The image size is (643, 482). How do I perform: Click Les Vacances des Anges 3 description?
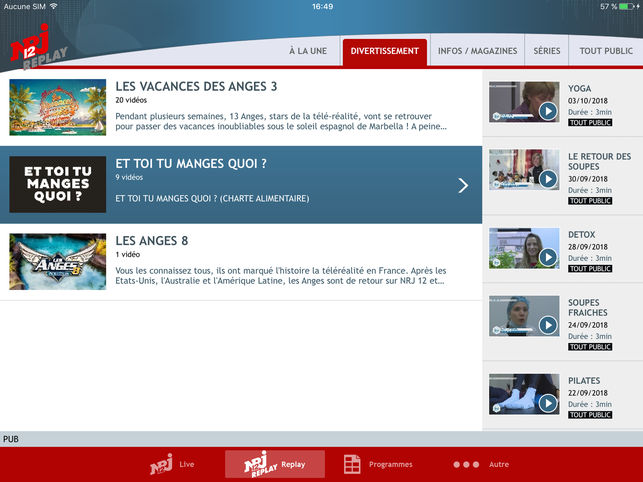coord(281,121)
